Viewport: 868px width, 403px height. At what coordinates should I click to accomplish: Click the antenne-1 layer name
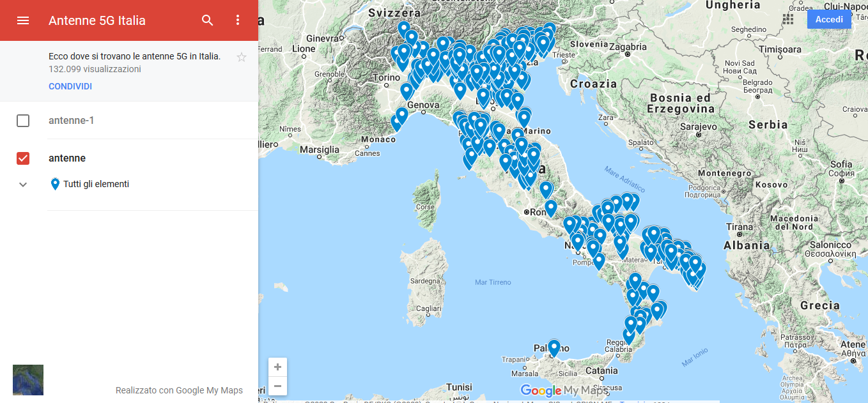click(x=72, y=120)
